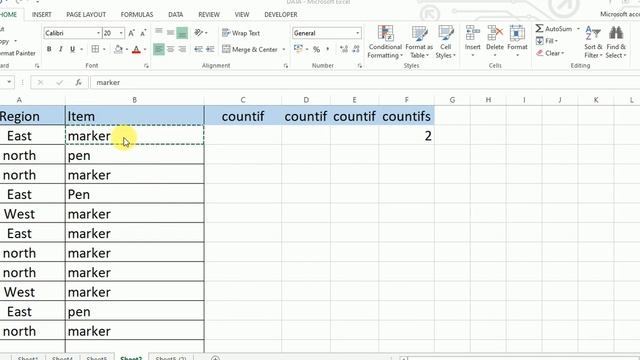Open Number format dialog launcher
The height and width of the screenshot is (360, 640).
click(x=360, y=66)
